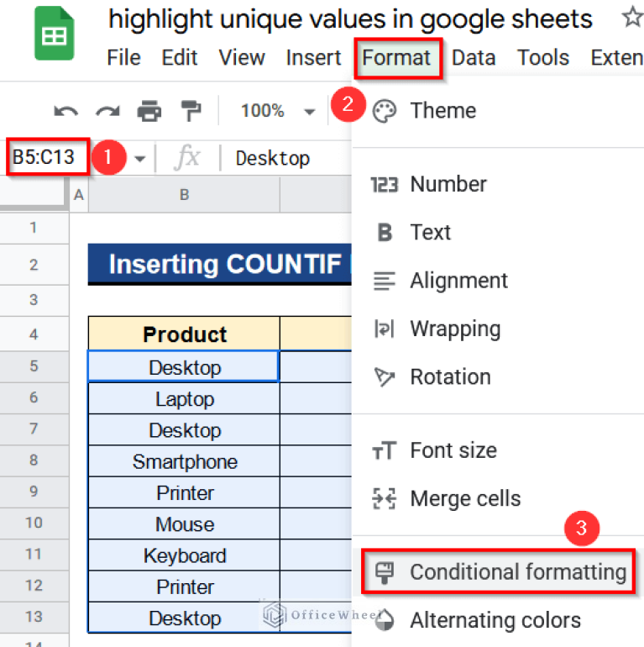
Task: Click the undo arrow icon
Action: [65, 111]
